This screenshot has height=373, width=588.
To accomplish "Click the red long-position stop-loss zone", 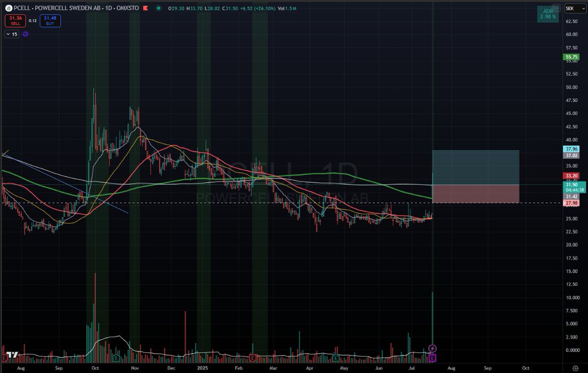I will point(475,194).
